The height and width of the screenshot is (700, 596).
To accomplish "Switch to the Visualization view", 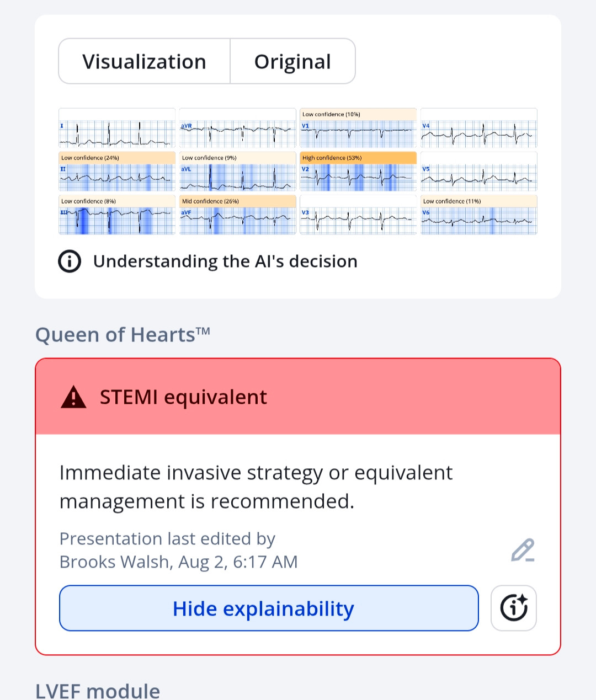I will [144, 61].
